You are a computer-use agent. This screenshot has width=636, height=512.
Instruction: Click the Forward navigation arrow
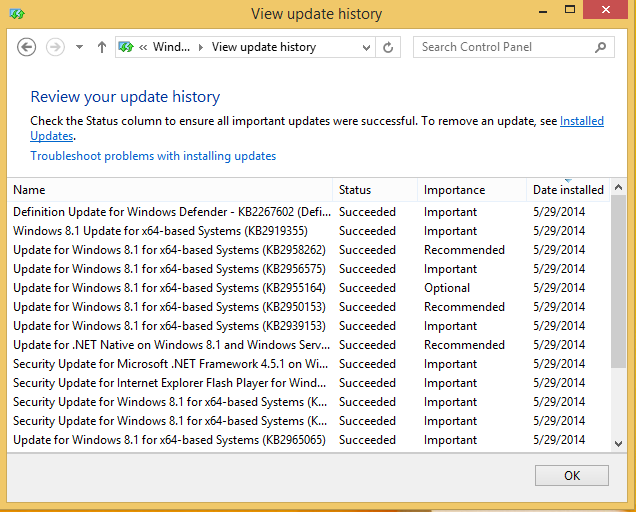(x=55, y=47)
